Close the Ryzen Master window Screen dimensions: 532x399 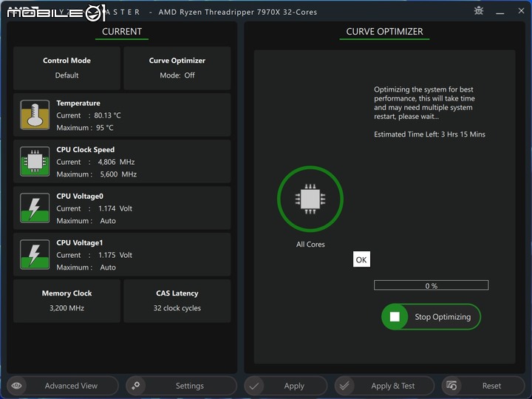coord(521,11)
